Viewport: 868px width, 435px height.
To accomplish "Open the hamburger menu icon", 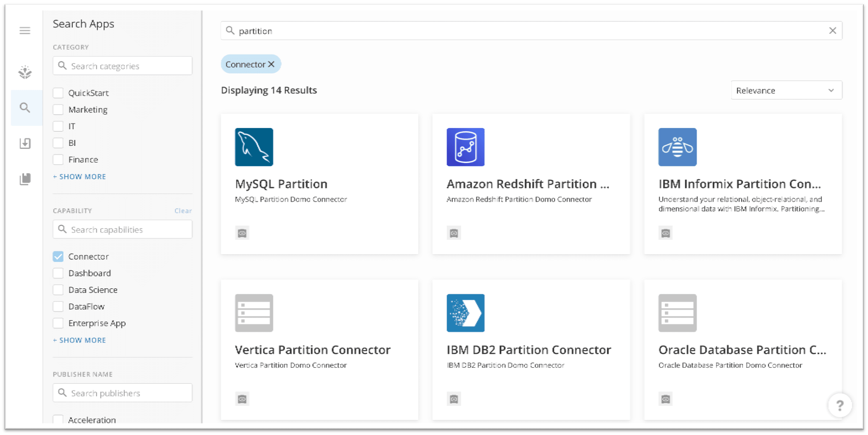I will [x=25, y=31].
